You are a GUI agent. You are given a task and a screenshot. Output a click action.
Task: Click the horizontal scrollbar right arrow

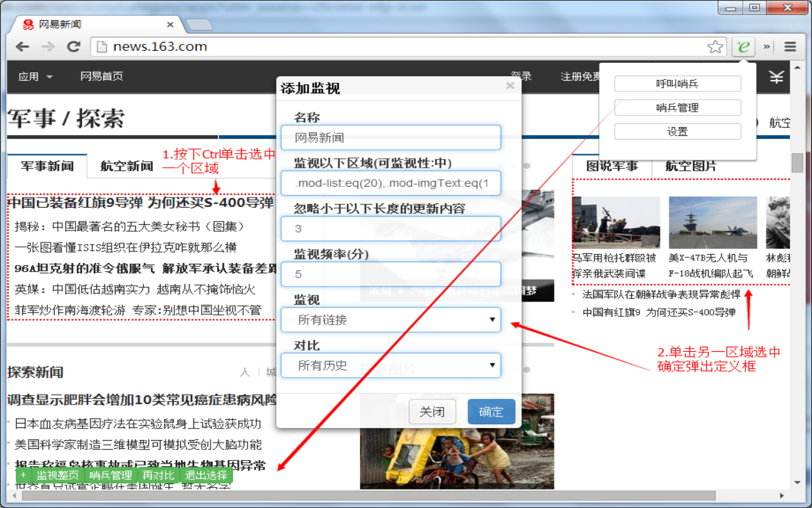[782, 495]
